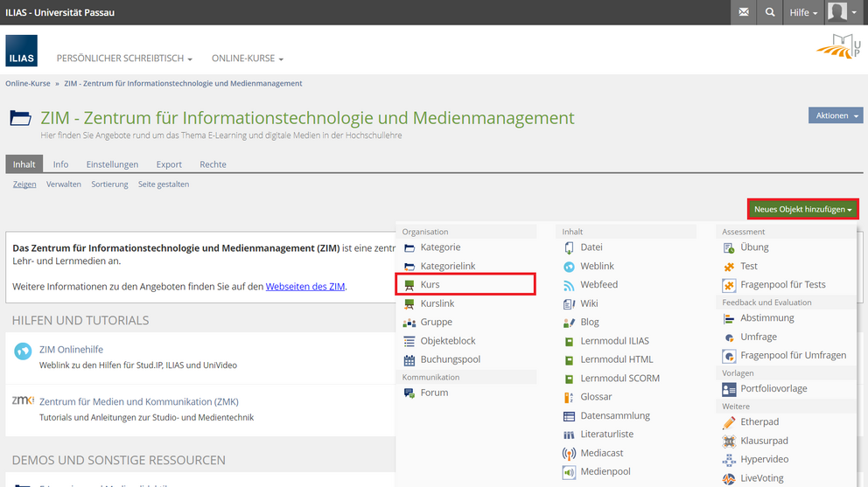Open the Export tab
Image resolution: width=868 pixels, height=487 pixels.
point(169,164)
